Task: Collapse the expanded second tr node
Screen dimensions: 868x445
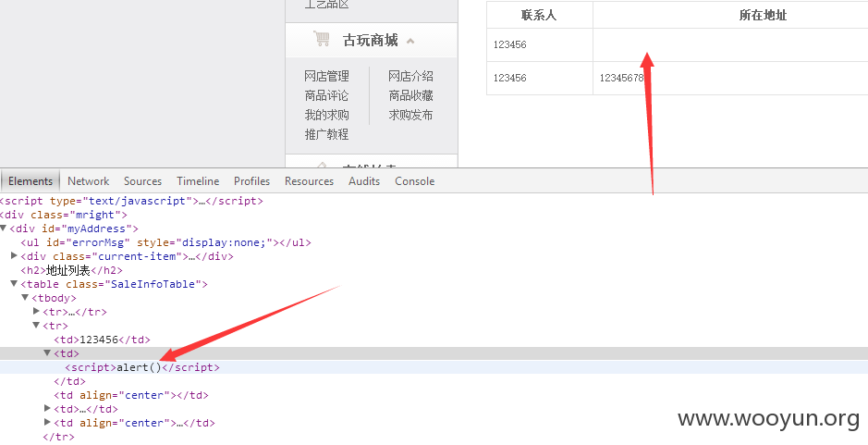Action: 37,325
